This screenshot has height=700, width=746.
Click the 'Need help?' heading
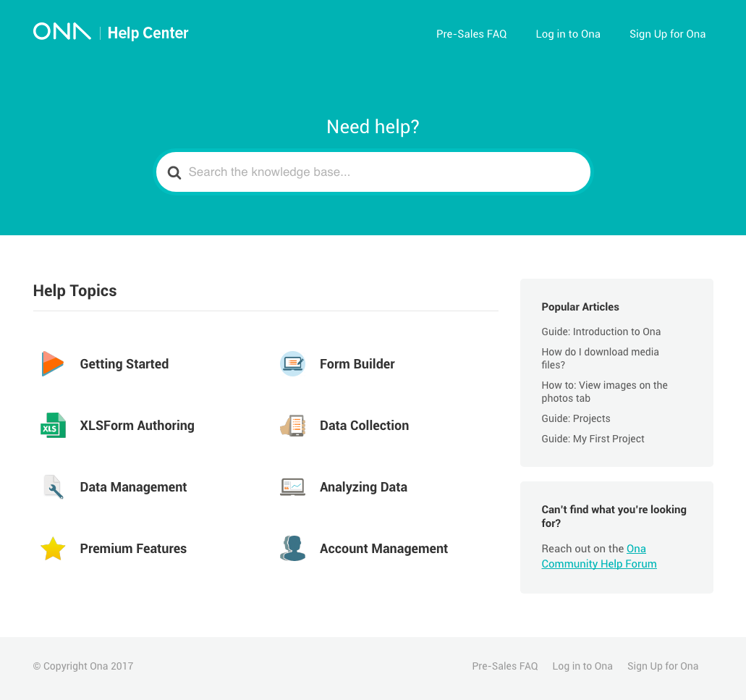click(x=373, y=127)
